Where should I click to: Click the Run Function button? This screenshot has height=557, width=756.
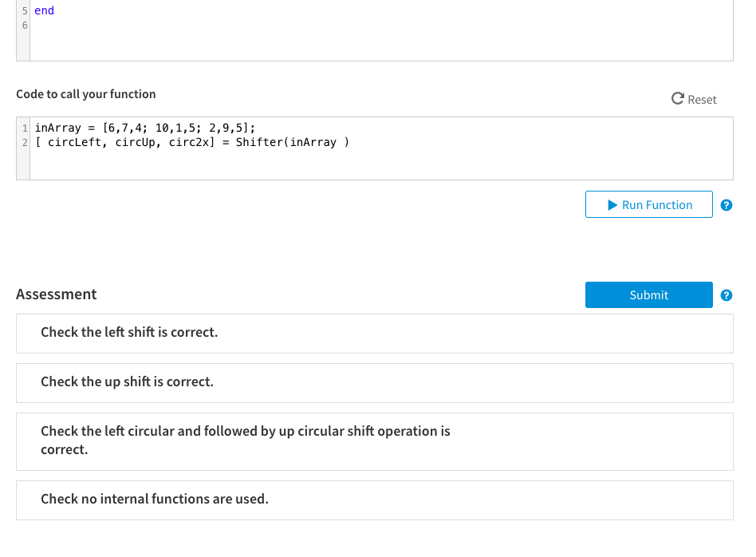point(648,204)
